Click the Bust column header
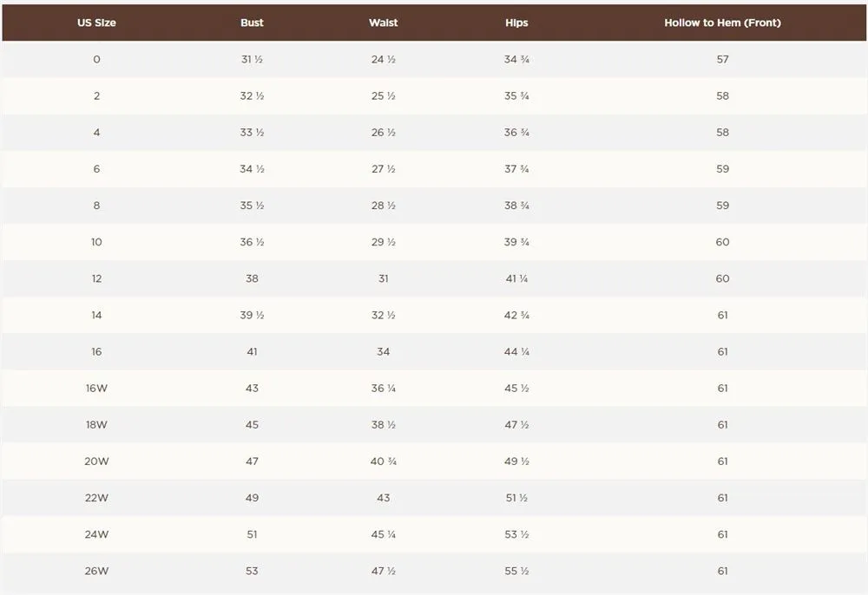 [252, 23]
